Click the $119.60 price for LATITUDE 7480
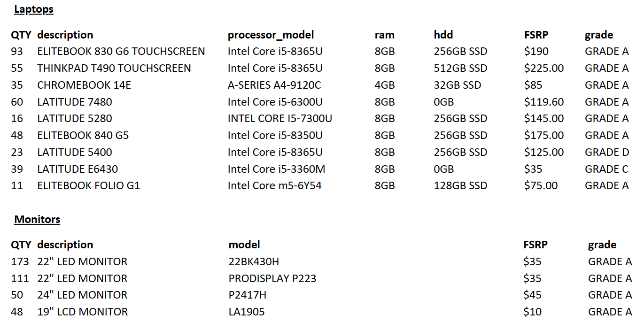The height and width of the screenshot is (330, 644). point(544,102)
